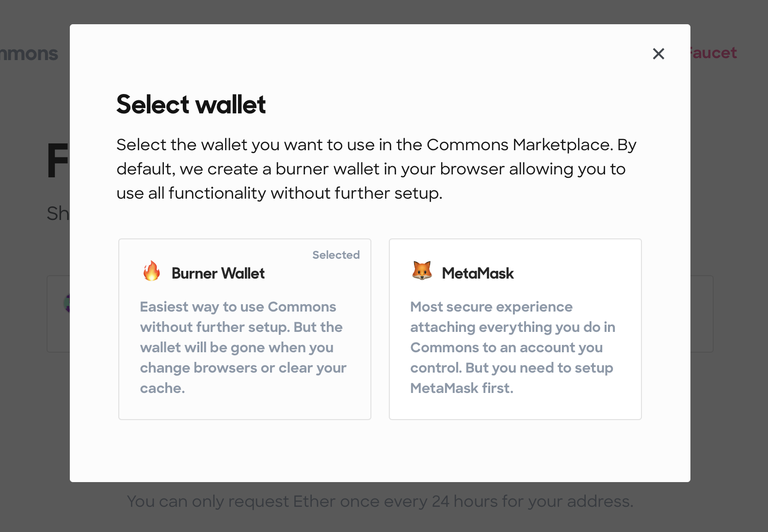
Task: Click the Burner Wallet title text
Action: point(218,273)
